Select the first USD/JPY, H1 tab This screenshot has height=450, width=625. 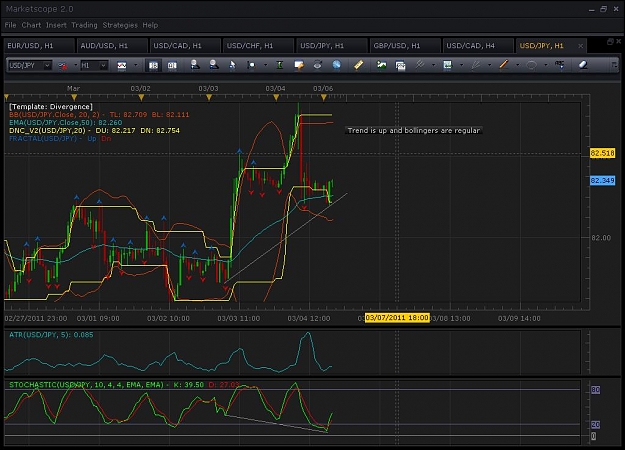click(332, 46)
